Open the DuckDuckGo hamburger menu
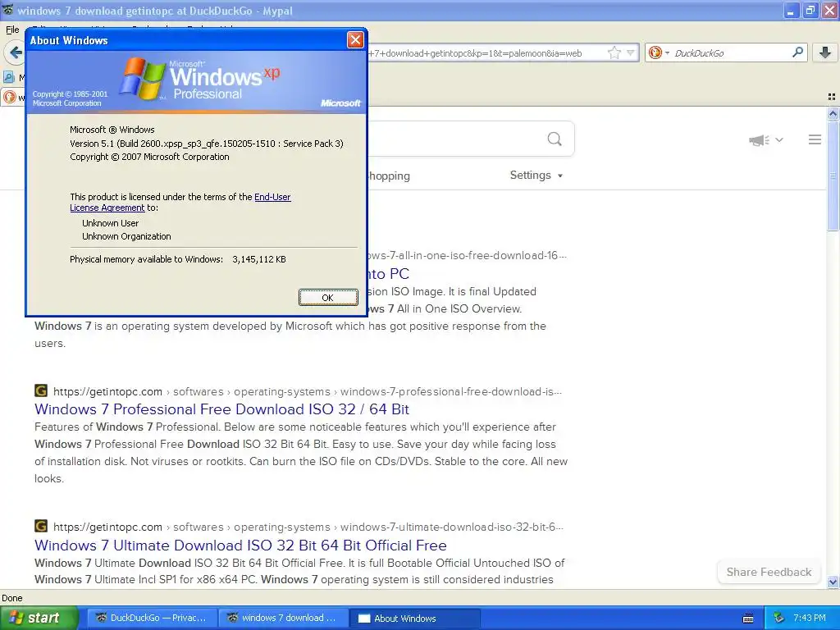The height and width of the screenshot is (630, 840). point(815,139)
